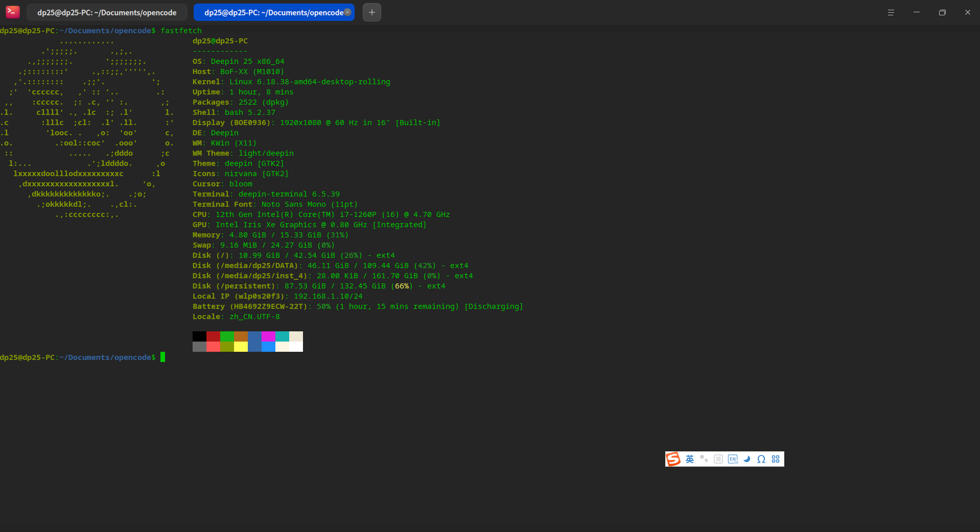The image size is (980, 532).
Task: Toggle the moon night-mode icon
Action: (747, 459)
